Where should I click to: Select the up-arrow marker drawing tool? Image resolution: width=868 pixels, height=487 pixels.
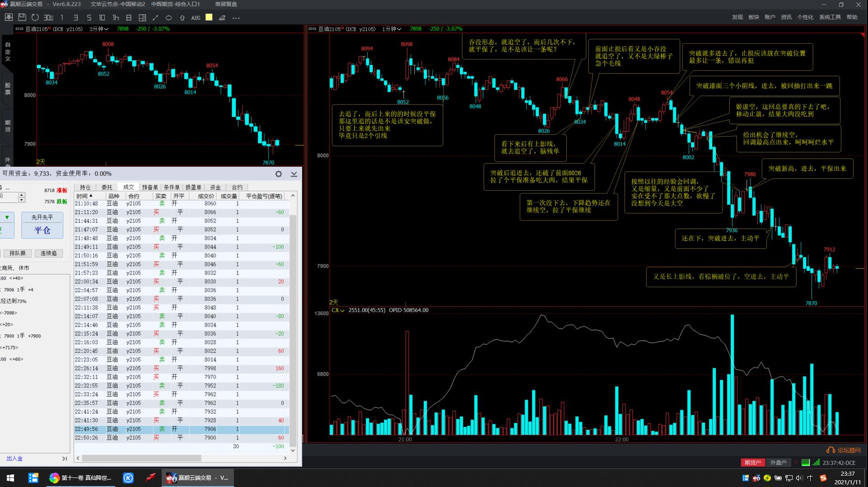tap(182, 18)
